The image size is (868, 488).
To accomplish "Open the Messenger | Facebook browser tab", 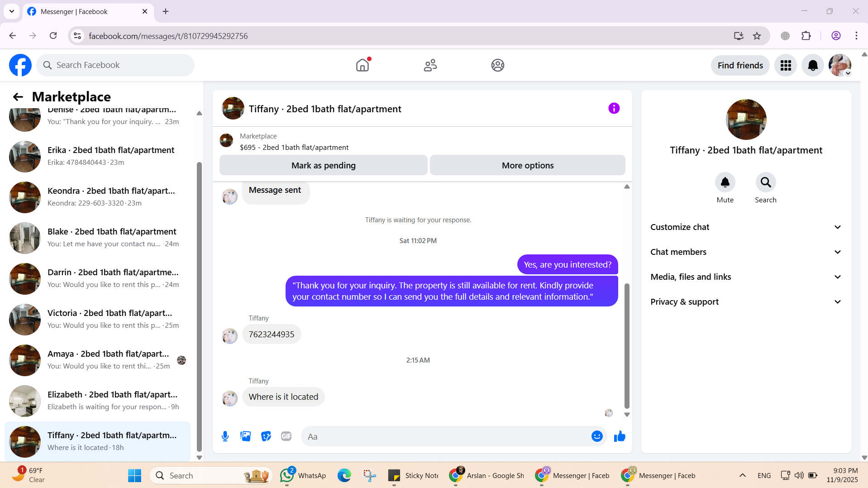I will point(88,12).
